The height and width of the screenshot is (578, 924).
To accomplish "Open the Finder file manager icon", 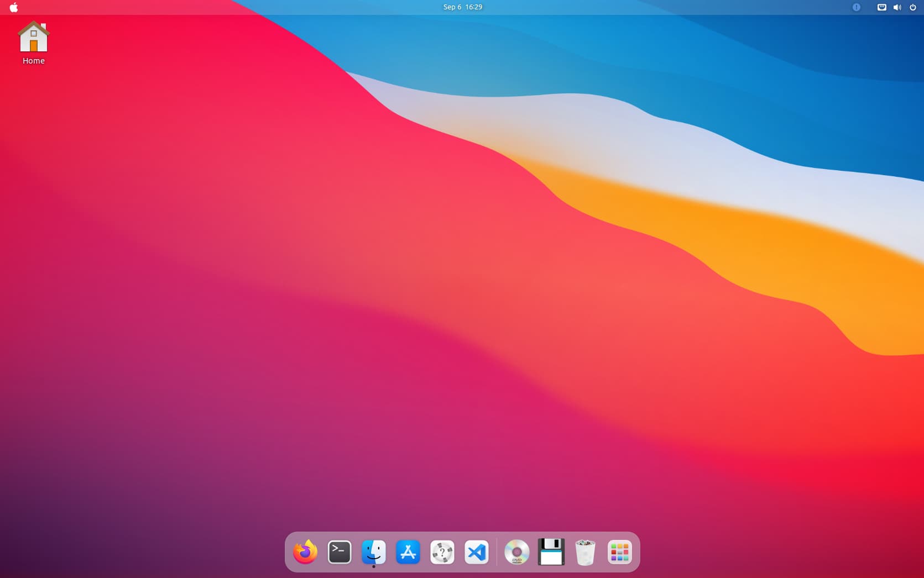I will 374,552.
